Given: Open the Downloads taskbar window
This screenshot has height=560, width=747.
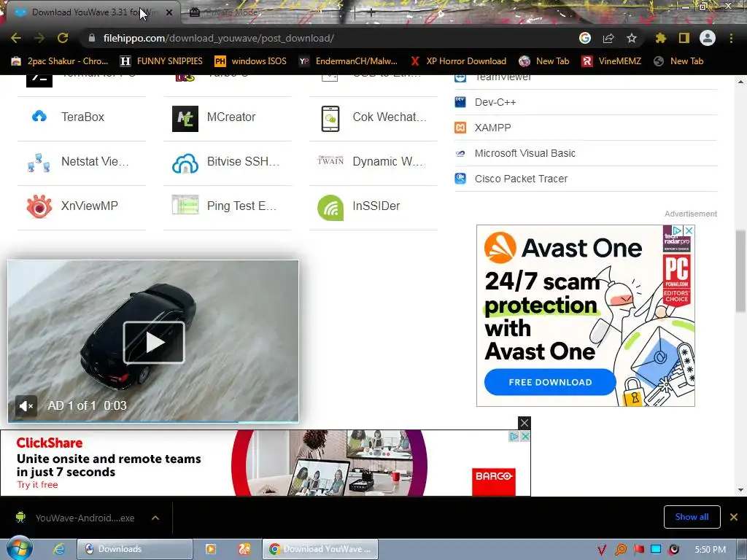Looking at the screenshot, I should [x=135, y=549].
